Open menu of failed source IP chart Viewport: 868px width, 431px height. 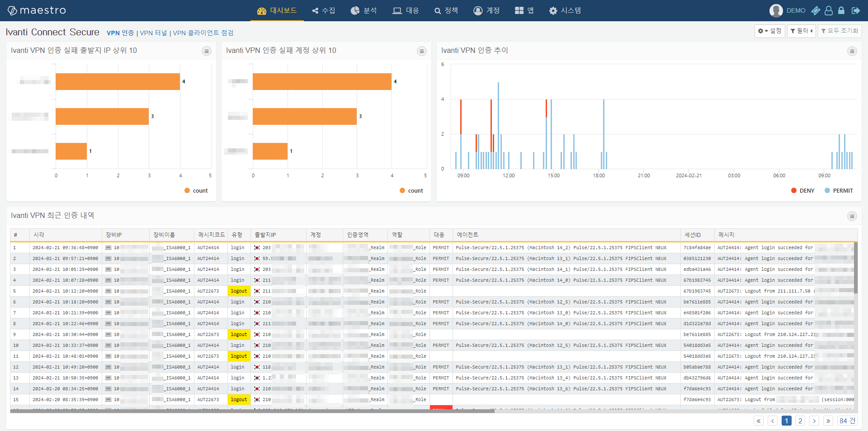(x=207, y=51)
